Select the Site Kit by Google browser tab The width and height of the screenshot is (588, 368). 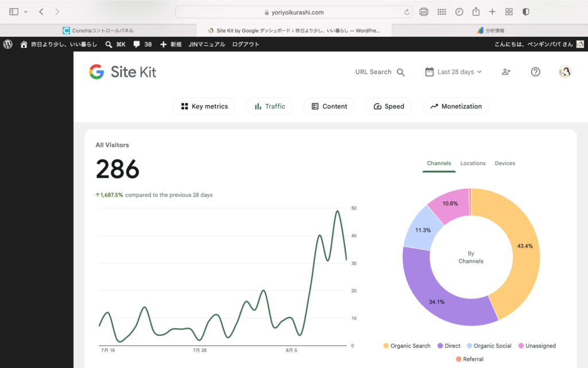tap(294, 30)
